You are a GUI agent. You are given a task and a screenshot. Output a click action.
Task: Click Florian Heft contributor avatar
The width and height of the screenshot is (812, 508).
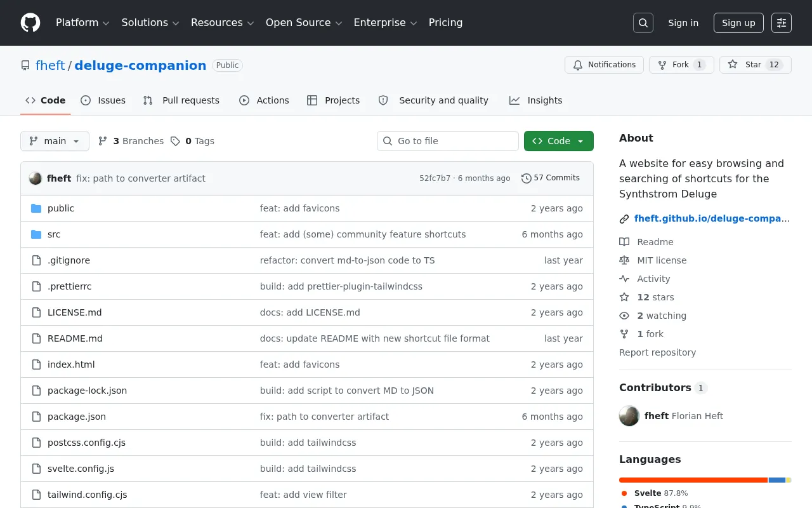(x=629, y=416)
